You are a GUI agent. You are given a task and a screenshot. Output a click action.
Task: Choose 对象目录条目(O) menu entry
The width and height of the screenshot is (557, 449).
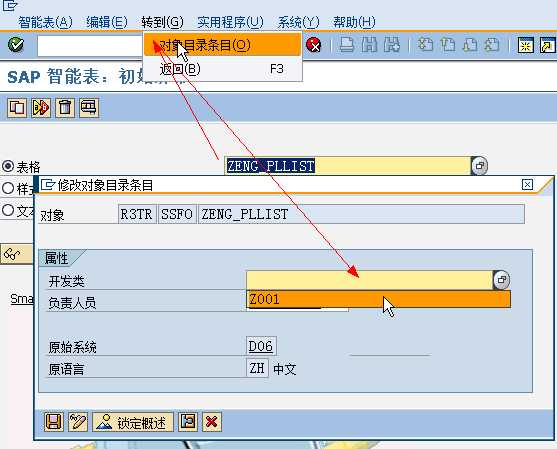pyautogui.click(x=222, y=45)
